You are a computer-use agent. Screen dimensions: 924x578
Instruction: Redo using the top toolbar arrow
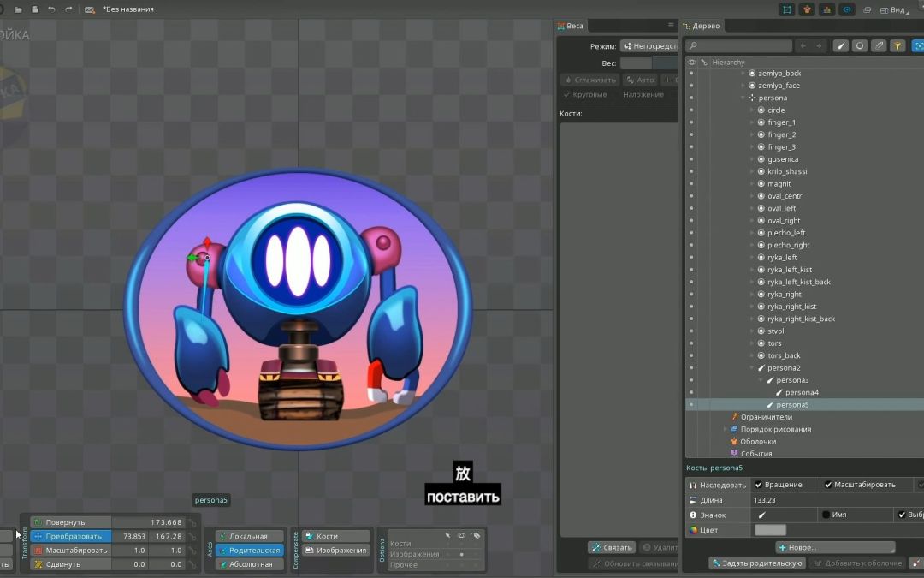(x=68, y=9)
